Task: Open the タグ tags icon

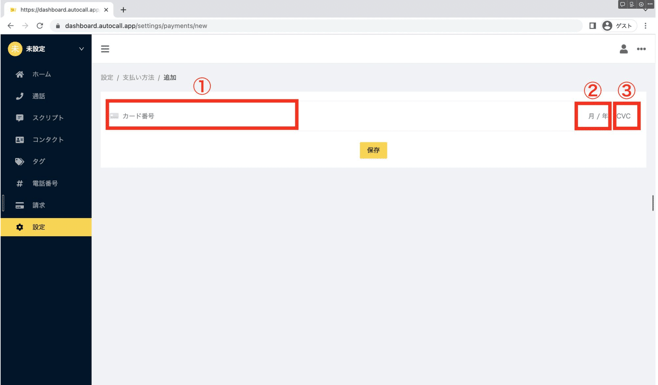Action: click(19, 162)
